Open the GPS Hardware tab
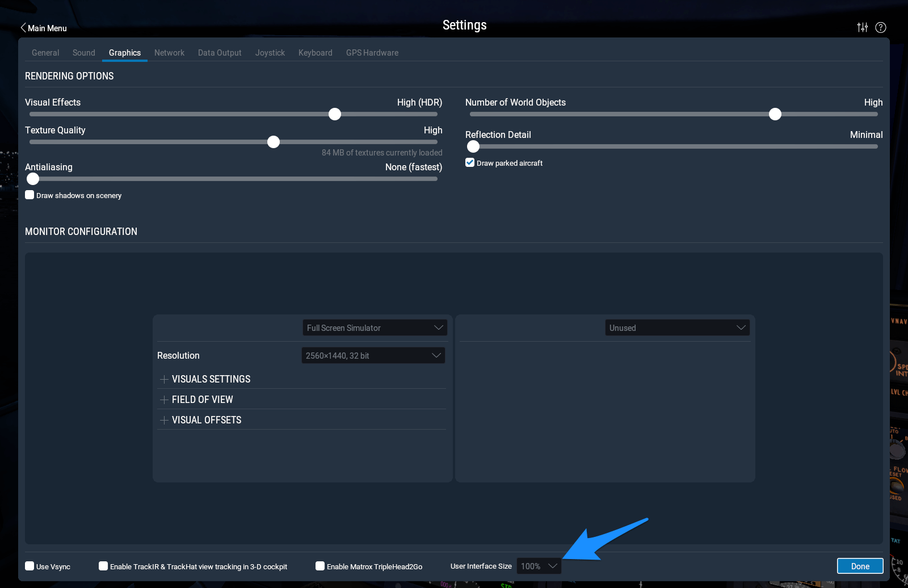 (372, 52)
